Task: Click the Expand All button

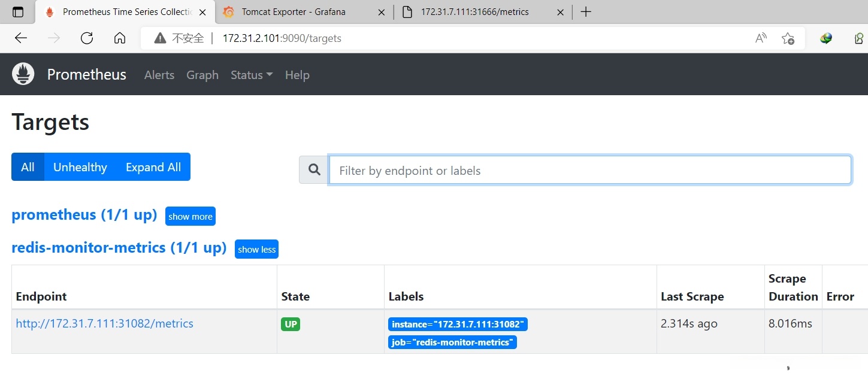Action: point(153,167)
